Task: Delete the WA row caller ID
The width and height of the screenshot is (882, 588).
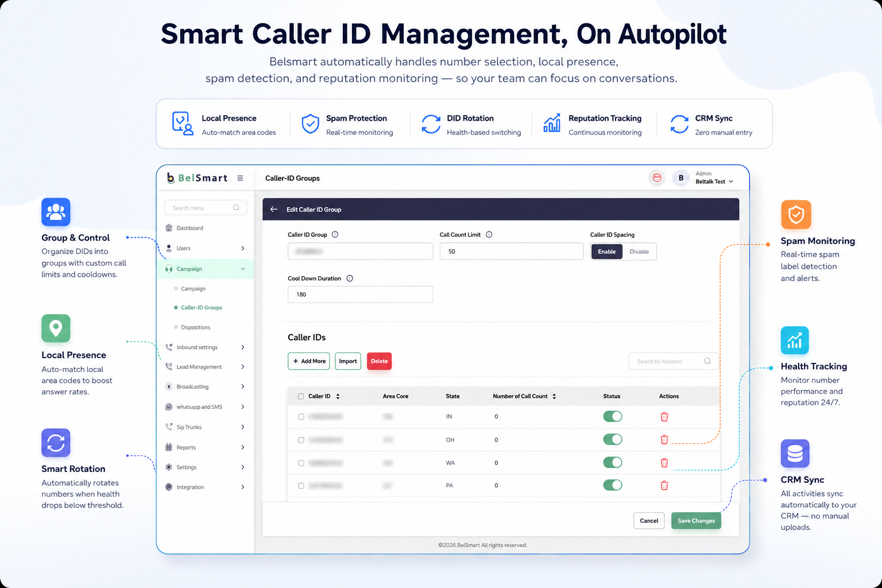Action: tap(664, 463)
